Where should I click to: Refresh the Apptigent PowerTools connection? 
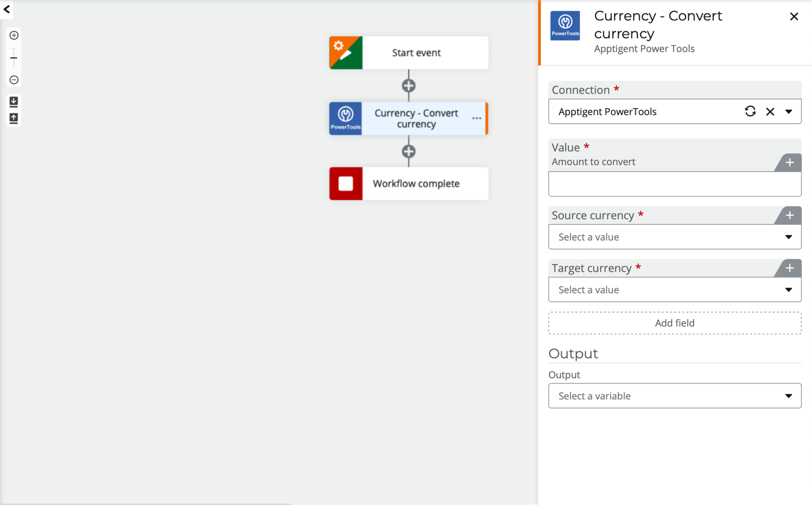[x=751, y=111]
